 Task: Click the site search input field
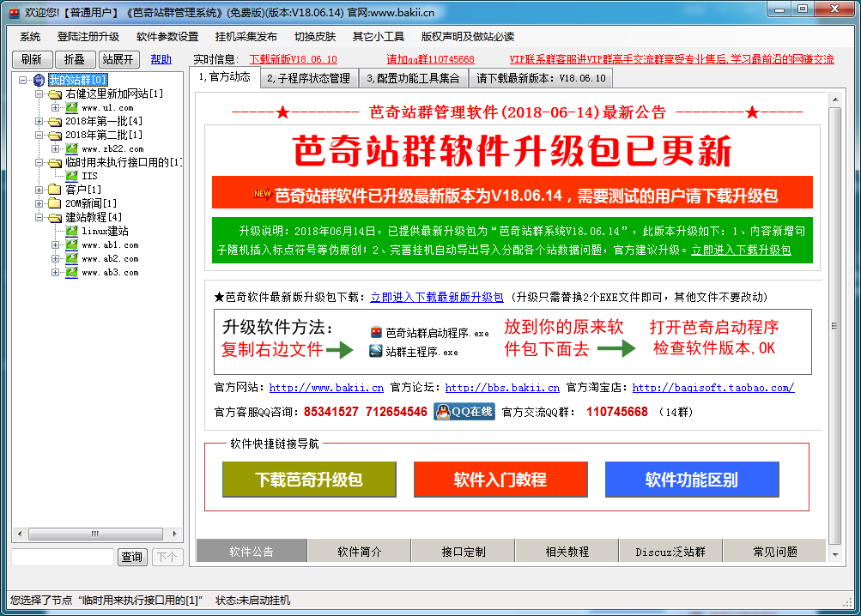63,558
